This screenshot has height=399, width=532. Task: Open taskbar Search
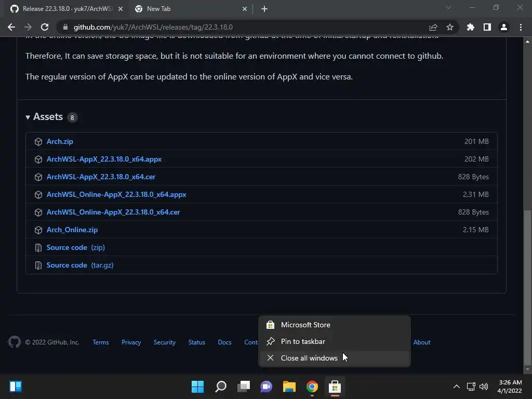click(x=220, y=387)
